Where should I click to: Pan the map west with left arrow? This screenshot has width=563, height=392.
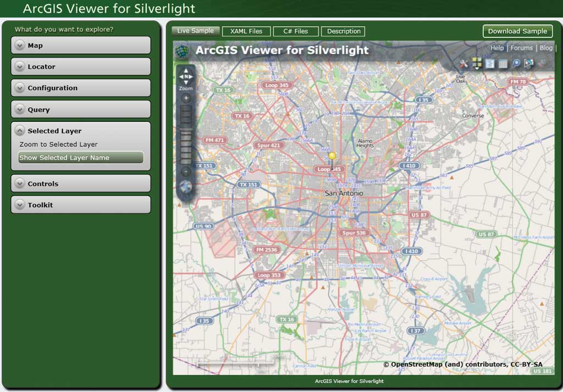coord(181,76)
